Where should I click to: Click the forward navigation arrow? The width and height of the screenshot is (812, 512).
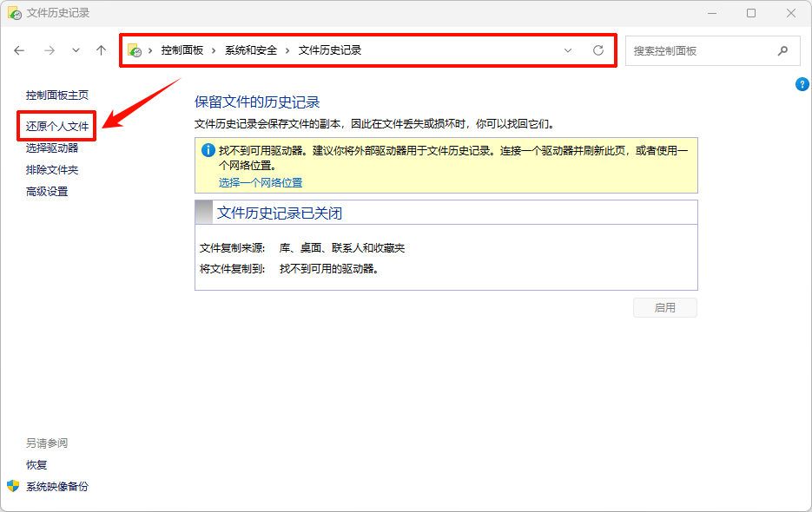pyautogui.click(x=50, y=50)
